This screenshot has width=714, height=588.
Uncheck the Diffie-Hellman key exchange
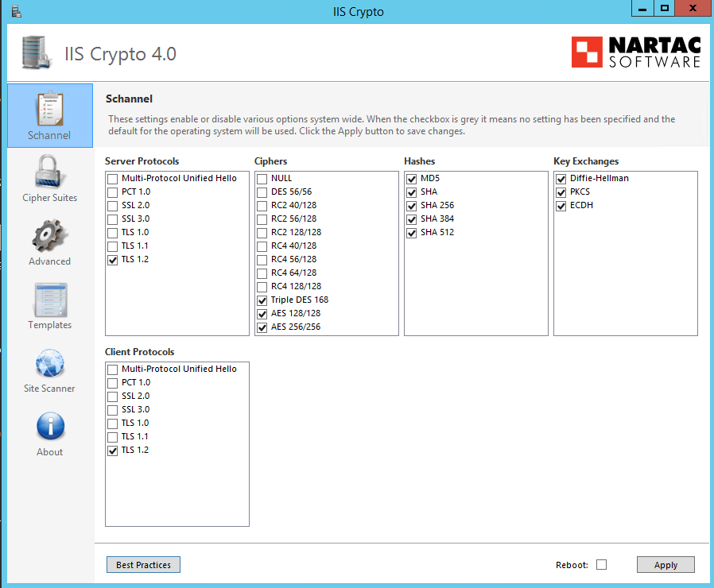click(x=561, y=179)
